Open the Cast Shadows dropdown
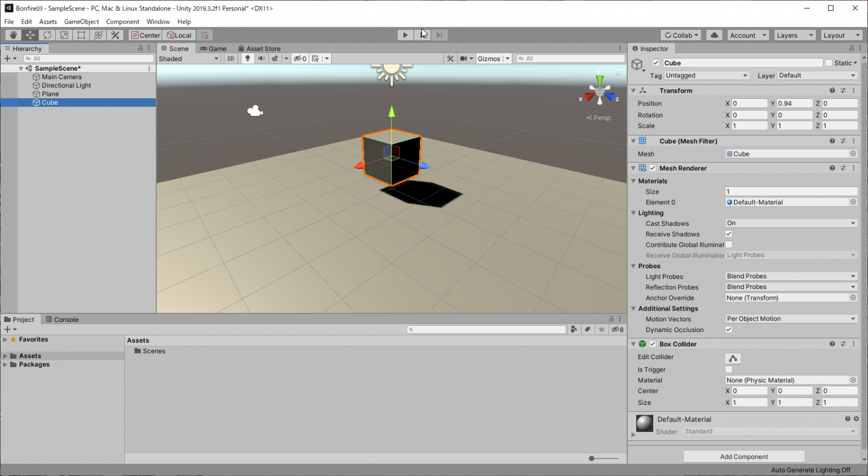The image size is (868, 476). click(x=791, y=222)
